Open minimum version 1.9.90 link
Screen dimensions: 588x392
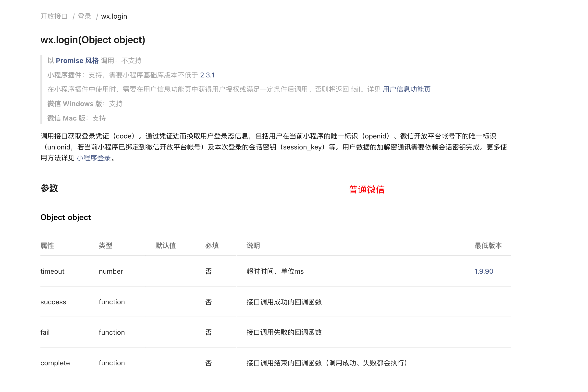(x=484, y=271)
